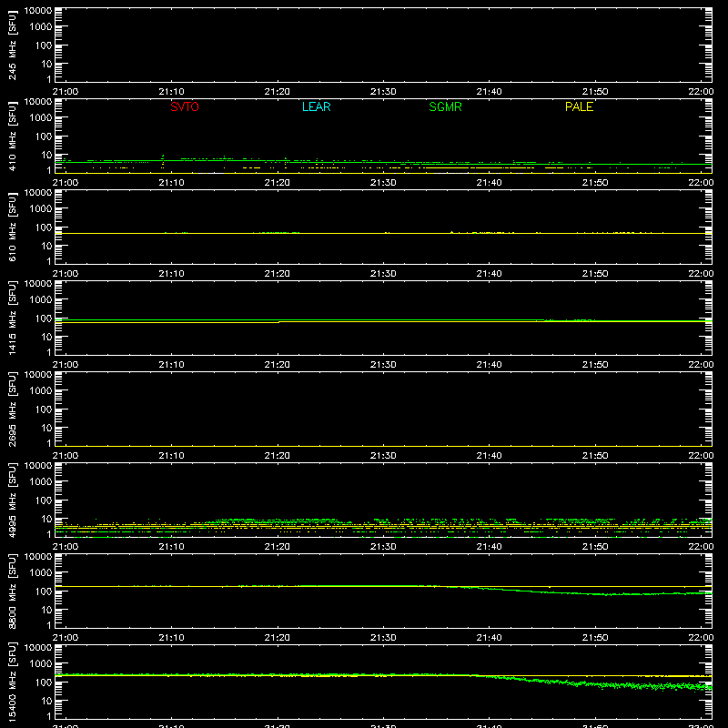Click 22:00 label under the 8800 MHz panel
728x728 pixels.
click(701, 638)
